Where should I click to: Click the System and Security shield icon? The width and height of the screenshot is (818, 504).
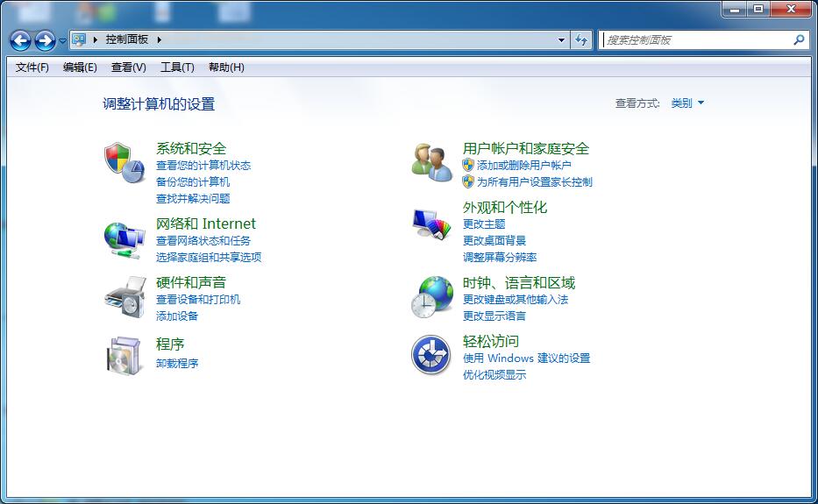[x=124, y=163]
